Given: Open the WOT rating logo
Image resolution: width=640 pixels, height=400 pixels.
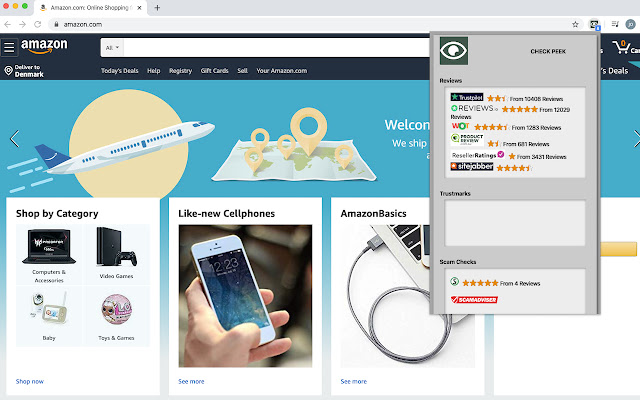Looking at the screenshot, I should click(460, 126).
